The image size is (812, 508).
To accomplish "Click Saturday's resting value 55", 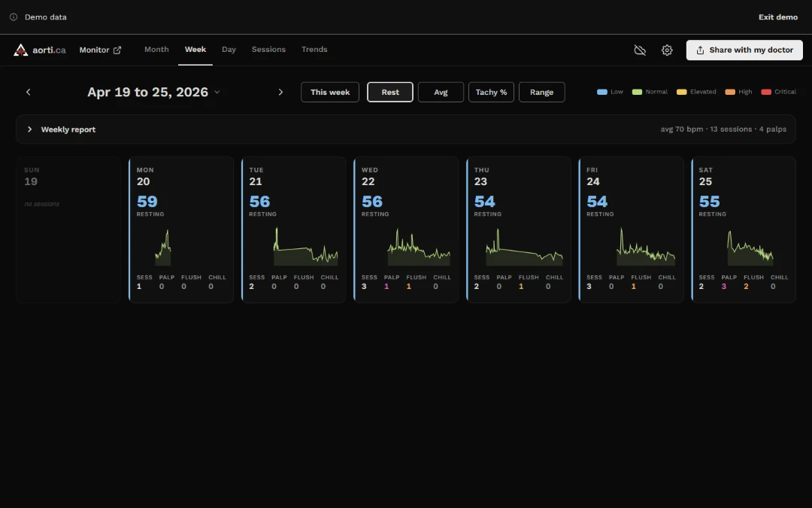I will coord(710,201).
